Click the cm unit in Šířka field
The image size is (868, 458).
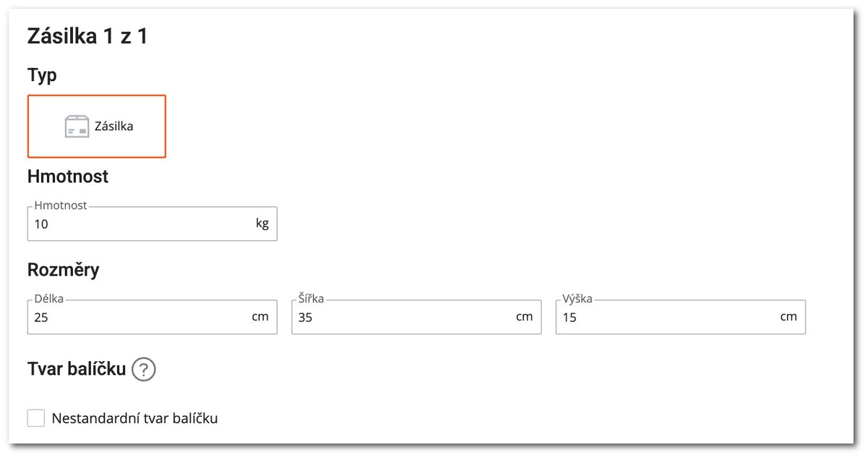pos(524,316)
